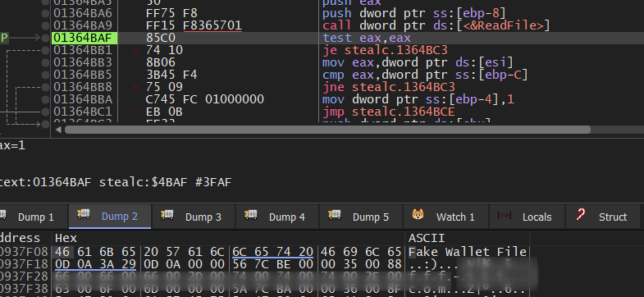Toggle breakpoint dot at address 01364BB5

[x=46, y=75]
